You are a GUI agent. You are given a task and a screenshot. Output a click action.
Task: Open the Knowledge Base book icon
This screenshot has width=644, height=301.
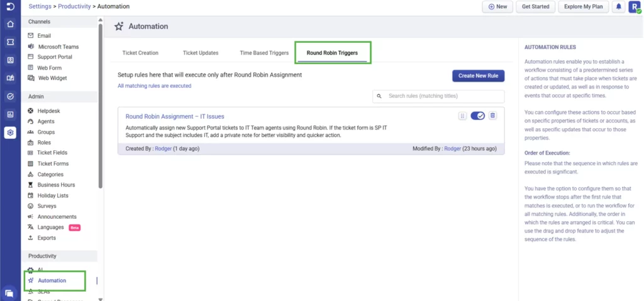tap(10, 78)
